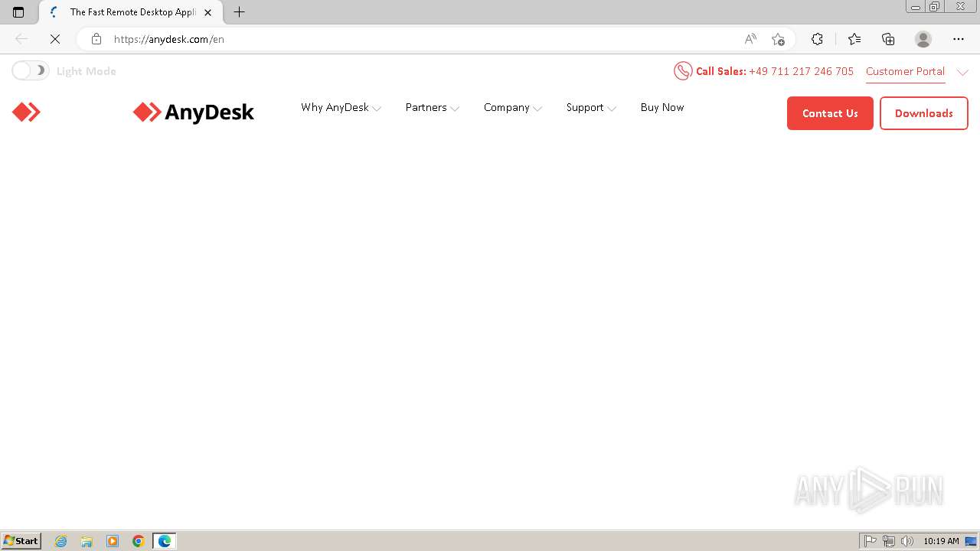Open Action Center flag tray icon
This screenshot has height=551, width=980.
[x=871, y=541]
